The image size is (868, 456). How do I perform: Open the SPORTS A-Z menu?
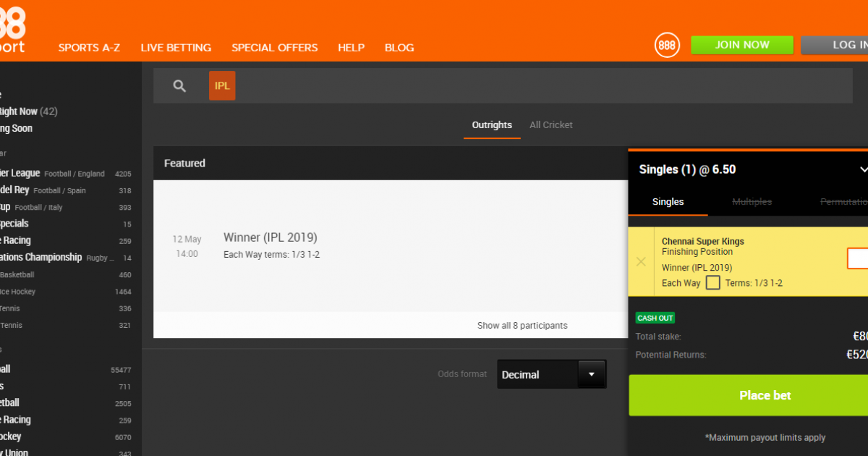(x=89, y=48)
